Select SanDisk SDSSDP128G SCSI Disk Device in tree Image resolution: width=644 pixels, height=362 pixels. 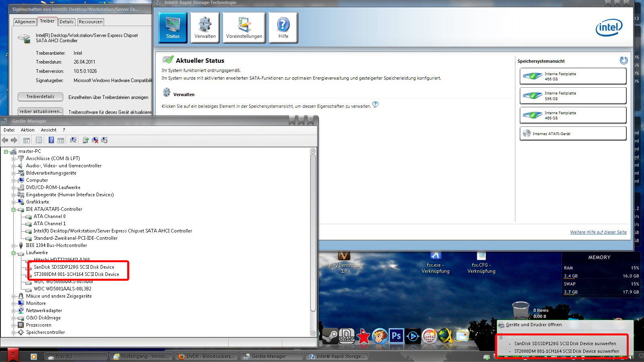[74, 267]
